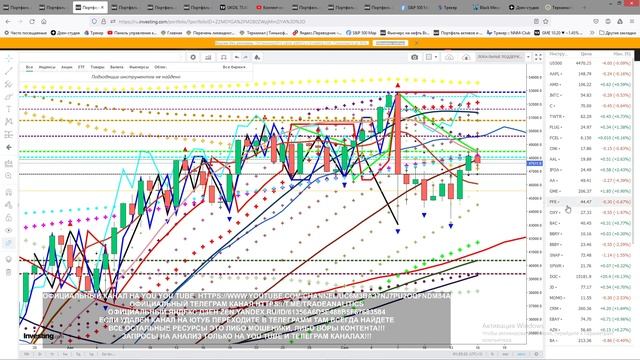Select the TWTR row in watchlist
The width and height of the screenshot is (640, 360).
(x=590, y=117)
